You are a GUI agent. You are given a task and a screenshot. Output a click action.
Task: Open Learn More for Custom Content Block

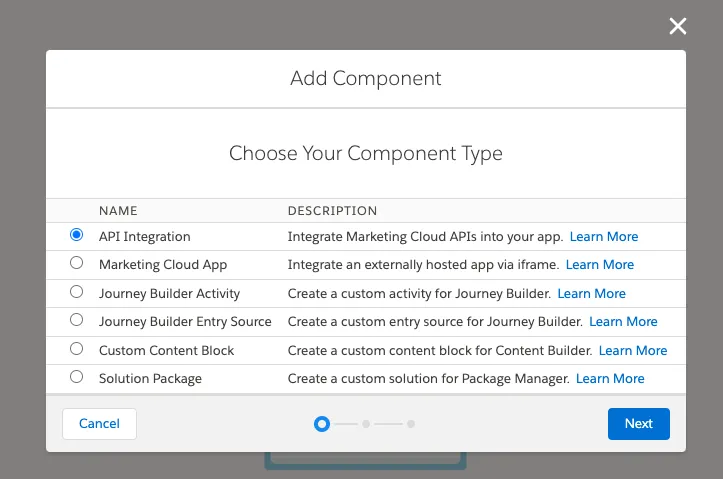633,350
